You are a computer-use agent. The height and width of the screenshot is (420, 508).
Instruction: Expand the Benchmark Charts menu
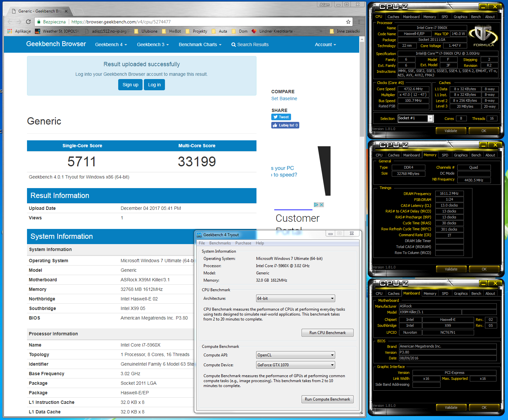pos(200,44)
